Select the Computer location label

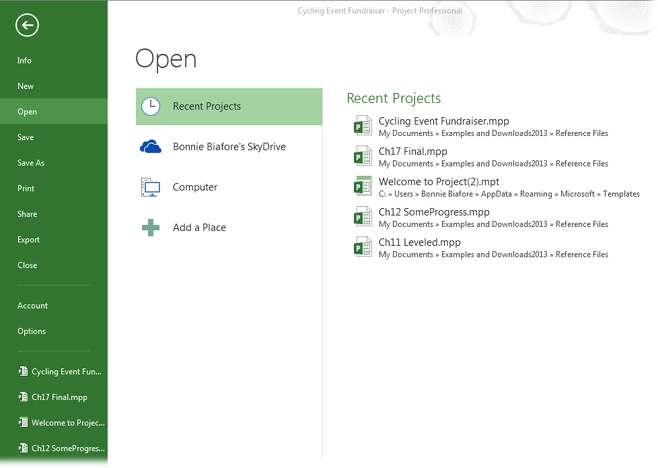pos(195,187)
